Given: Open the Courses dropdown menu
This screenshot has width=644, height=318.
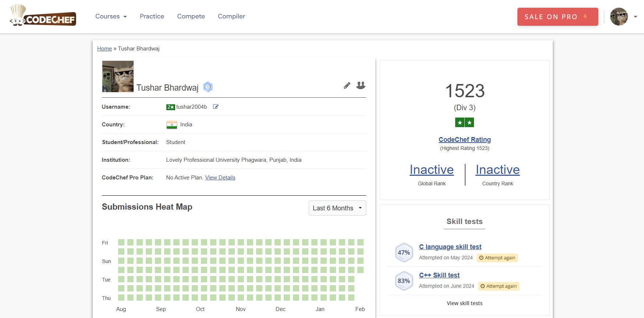Looking at the screenshot, I should tap(111, 16).
